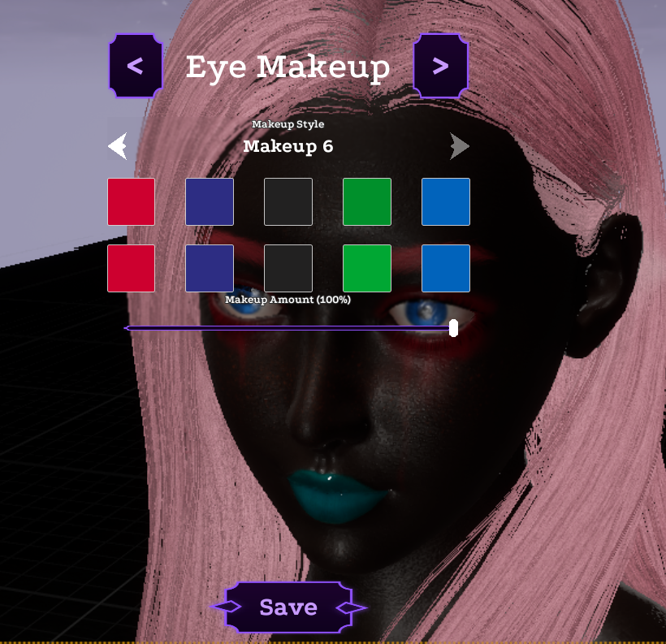Pick the dark green swatch in top row
666x644 pixels.
[x=367, y=201]
